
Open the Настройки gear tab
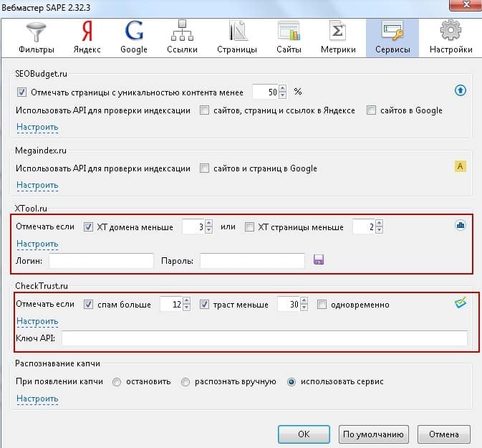pos(450,37)
